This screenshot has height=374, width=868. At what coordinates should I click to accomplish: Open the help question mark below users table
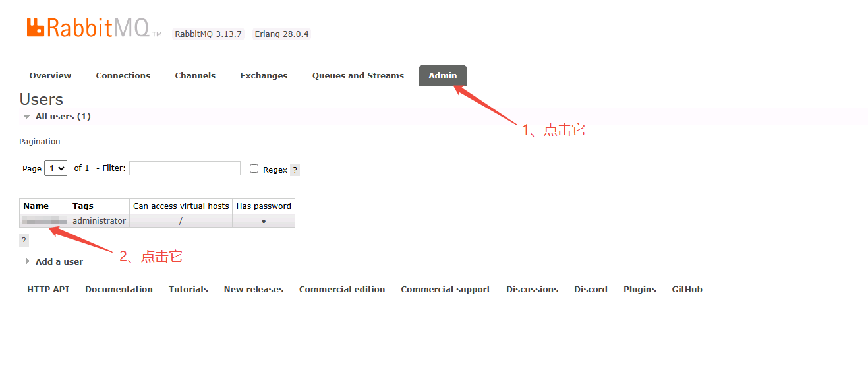coord(24,240)
